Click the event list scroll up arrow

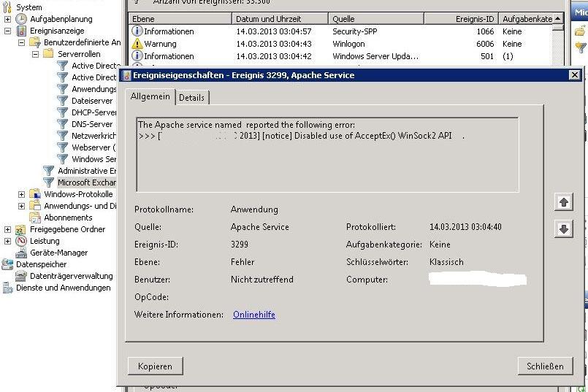point(558,19)
